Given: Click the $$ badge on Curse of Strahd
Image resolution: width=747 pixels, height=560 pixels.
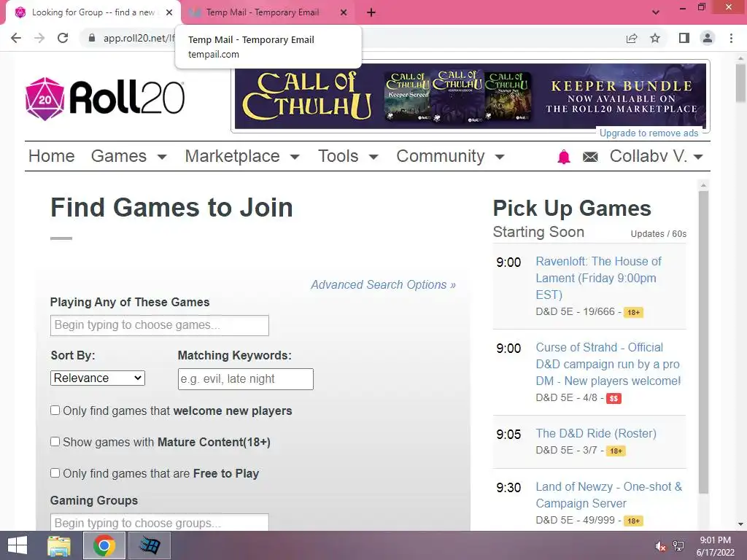Looking at the screenshot, I should (614, 399).
